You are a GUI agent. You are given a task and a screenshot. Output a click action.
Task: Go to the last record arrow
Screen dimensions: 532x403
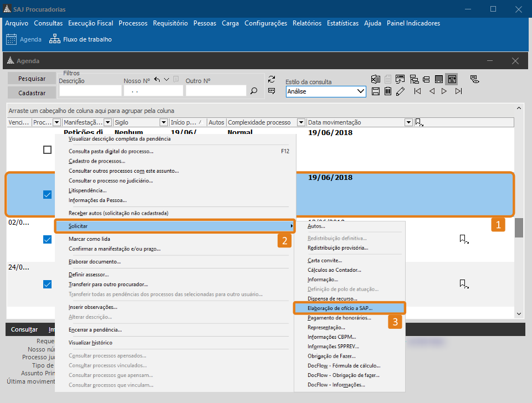(459, 91)
